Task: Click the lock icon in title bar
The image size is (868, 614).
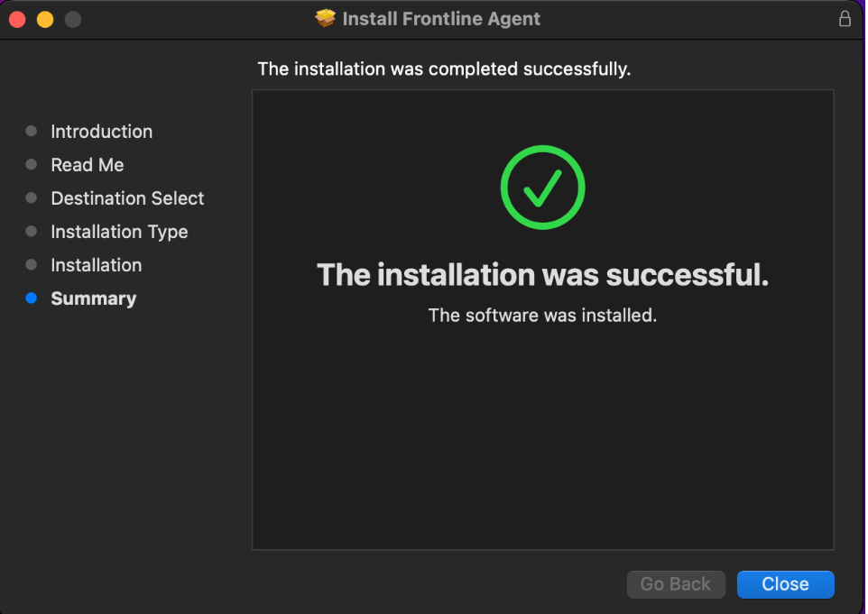Action: tap(845, 19)
